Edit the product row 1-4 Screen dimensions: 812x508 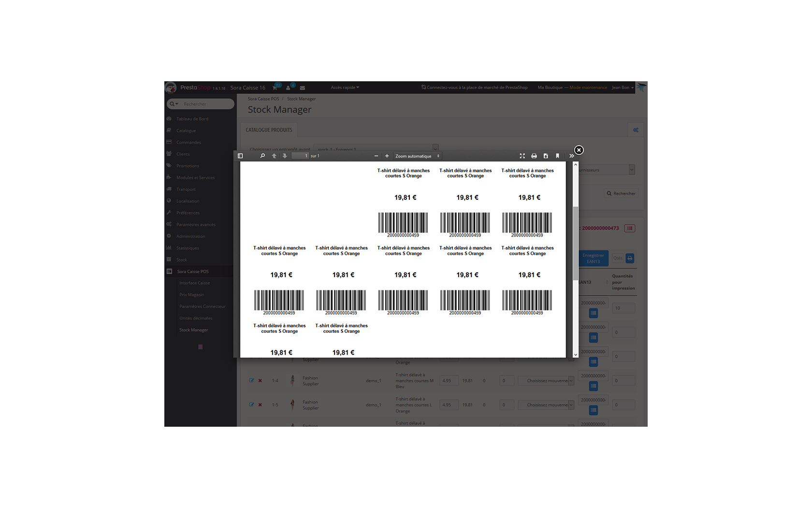pyautogui.click(x=251, y=380)
